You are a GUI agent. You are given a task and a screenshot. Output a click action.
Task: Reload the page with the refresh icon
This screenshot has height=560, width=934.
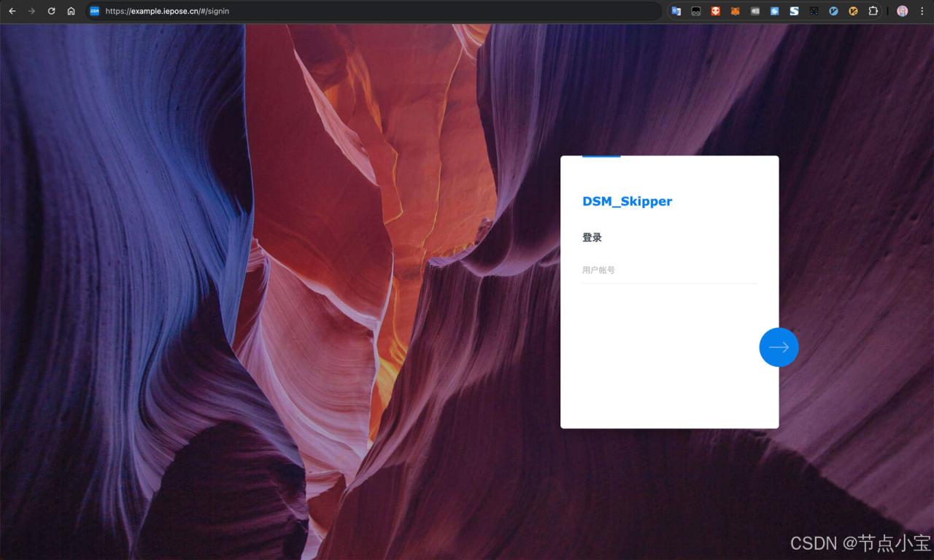click(x=51, y=11)
